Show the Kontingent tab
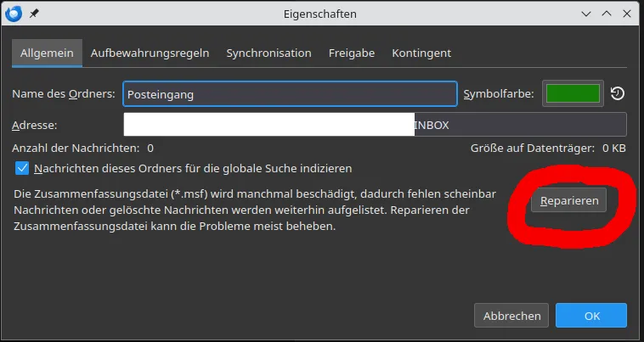This screenshot has width=644, height=342. (x=421, y=53)
